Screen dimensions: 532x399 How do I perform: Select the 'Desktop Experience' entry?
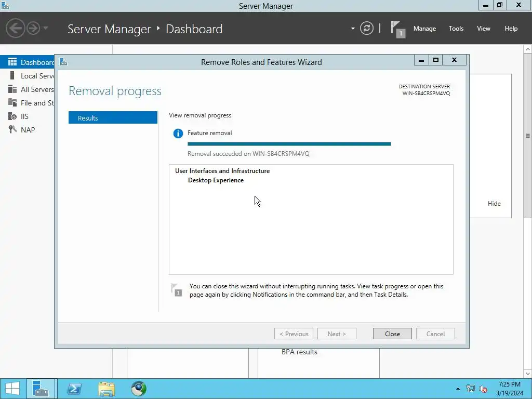click(x=216, y=180)
